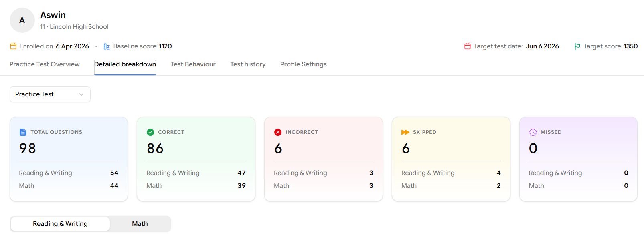Click the student name Aswin
Image resolution: width=644 pixels, height=239 pixels.
tap(53, 15)
